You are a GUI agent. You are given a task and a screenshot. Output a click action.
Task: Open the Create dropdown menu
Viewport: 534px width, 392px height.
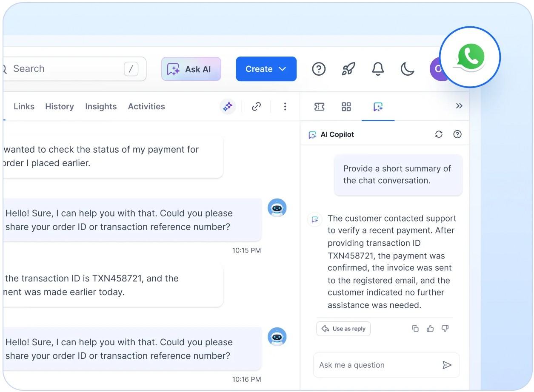tap(266, 69)
